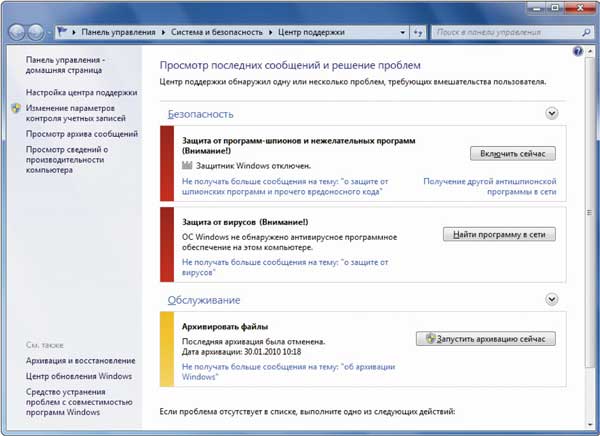Open Просмотр сведений о производительности компьютера
Viewport: 600px width, 436px height.
tap(67, 160)
